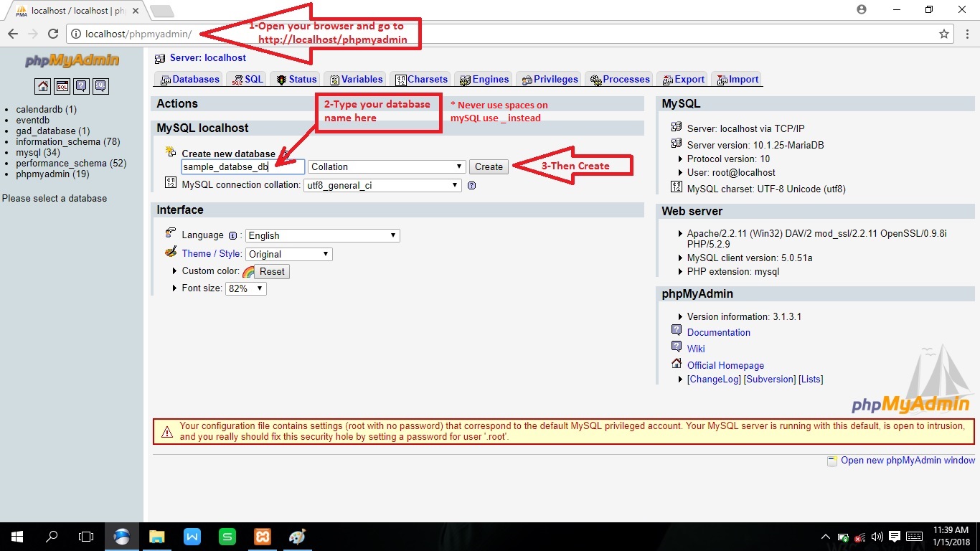Open the Font size dropdown showing 82%
980x551 pixels.
click(245, 288)
